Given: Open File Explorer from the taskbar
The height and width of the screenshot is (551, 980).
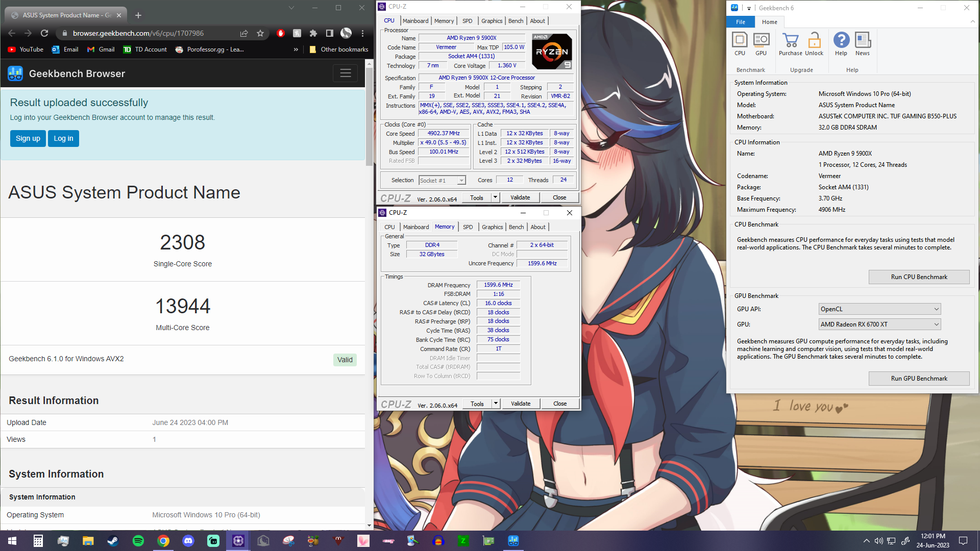Looking at the screenshot, I should (88, 541).
